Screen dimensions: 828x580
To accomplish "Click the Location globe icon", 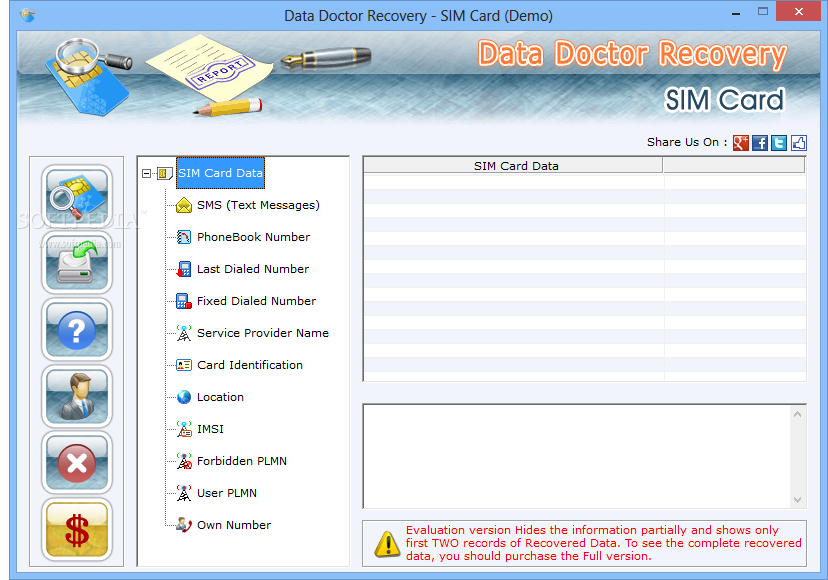I will [184, 397].
